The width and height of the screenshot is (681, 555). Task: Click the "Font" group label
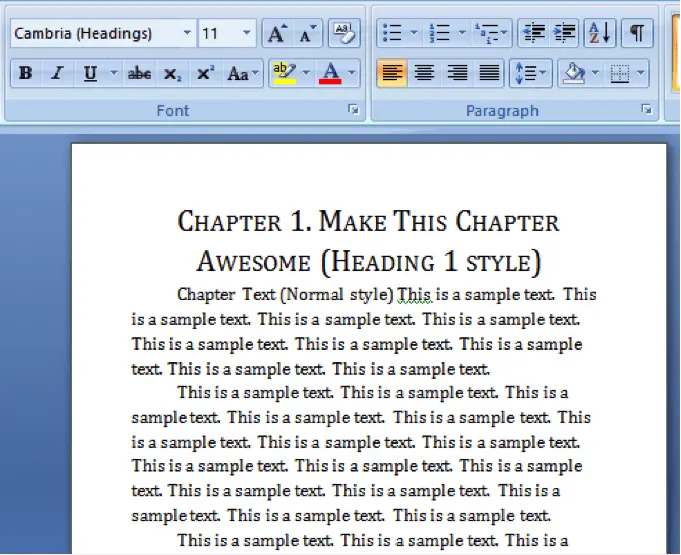click(x=172, y=111)
